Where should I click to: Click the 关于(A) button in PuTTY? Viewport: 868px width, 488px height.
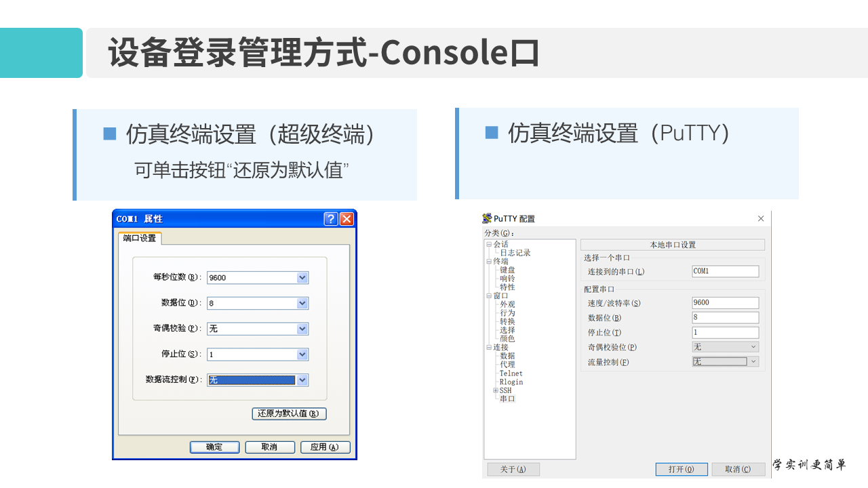[513, 469]
